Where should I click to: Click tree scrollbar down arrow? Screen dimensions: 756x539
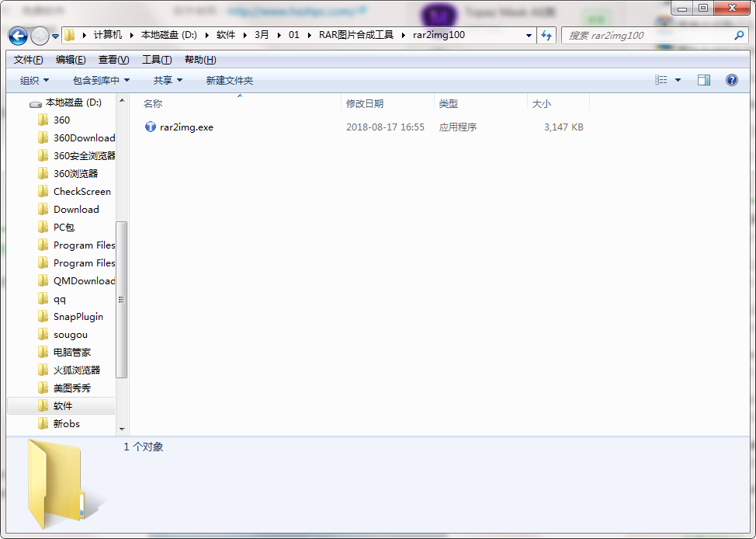click(x=122, y=429)
